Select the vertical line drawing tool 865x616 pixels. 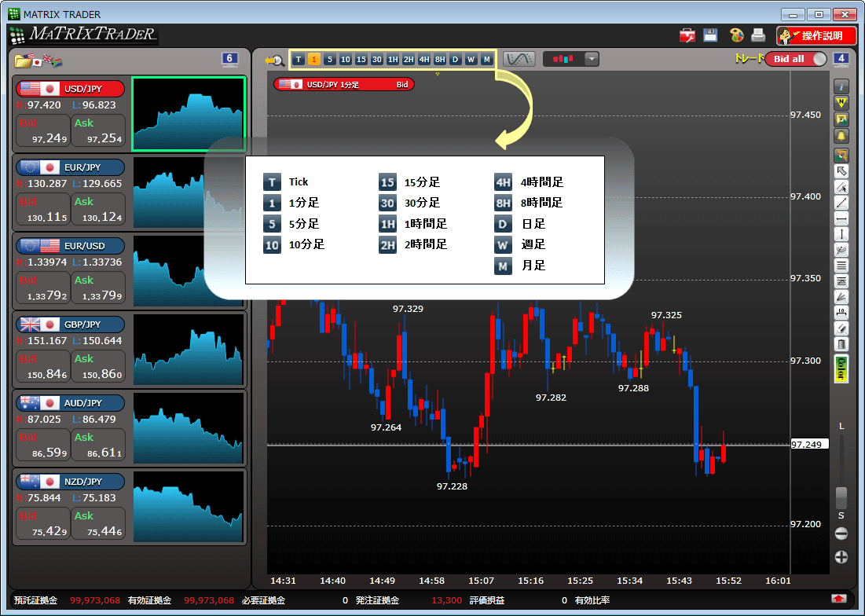pos(841,234)
